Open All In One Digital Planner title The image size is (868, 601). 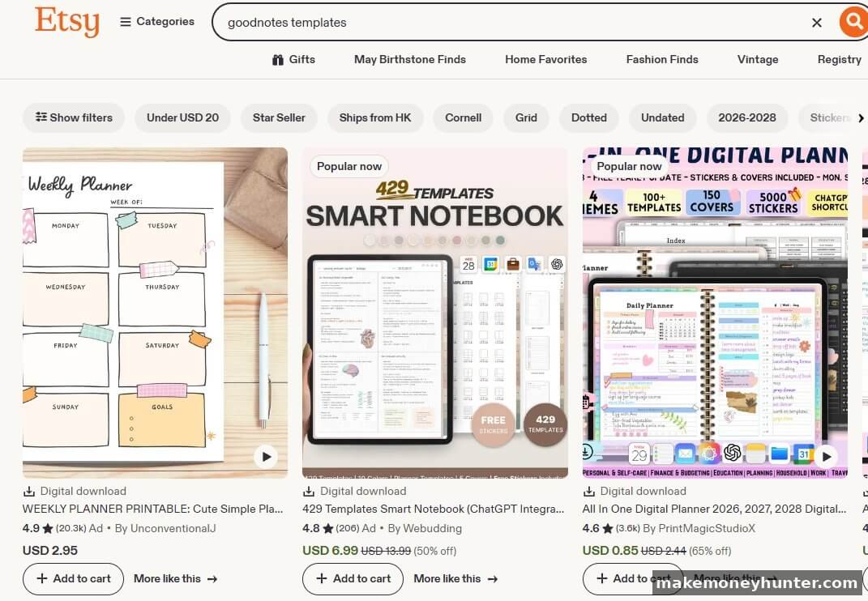(714, 509)
